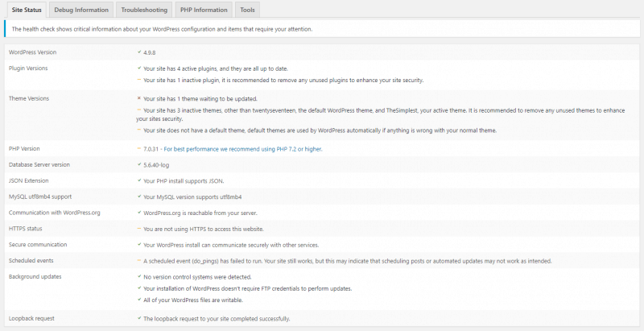
Task: Open the Troubleshooting tab
Action: tap(144, 10)
